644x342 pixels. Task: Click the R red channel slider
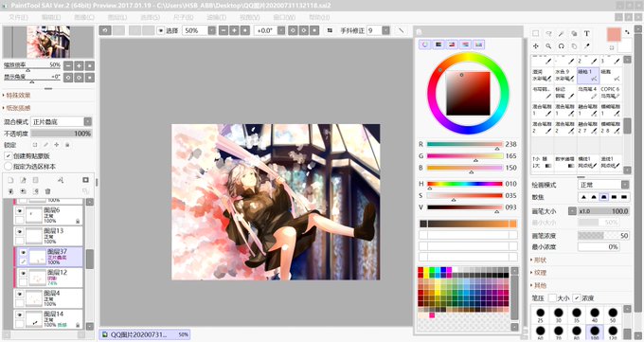[464, 144]
